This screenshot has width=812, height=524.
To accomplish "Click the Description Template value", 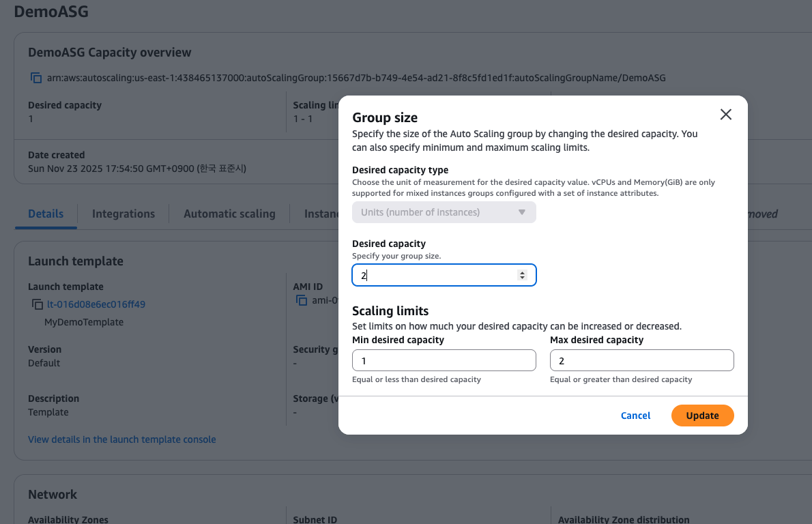I will click(48, 412).
